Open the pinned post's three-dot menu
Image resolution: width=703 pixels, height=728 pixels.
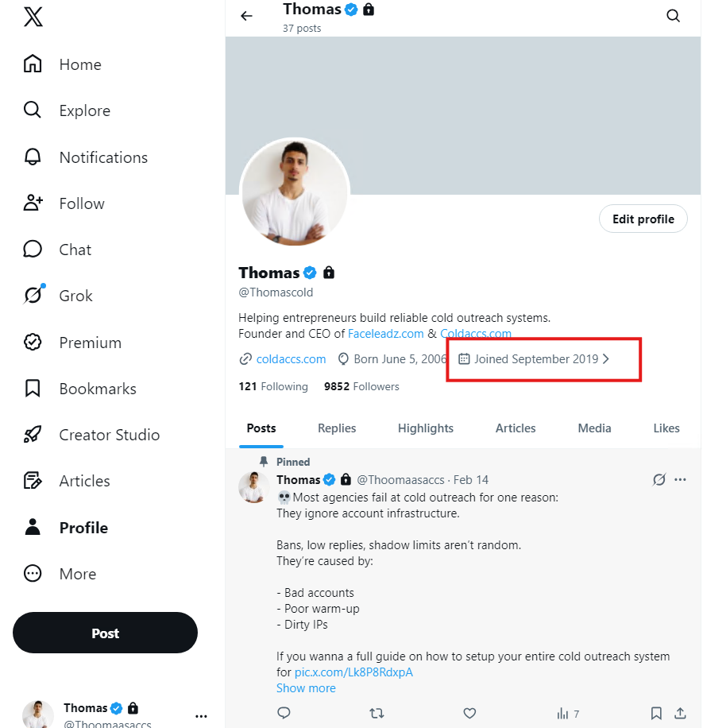coord(680,479)
